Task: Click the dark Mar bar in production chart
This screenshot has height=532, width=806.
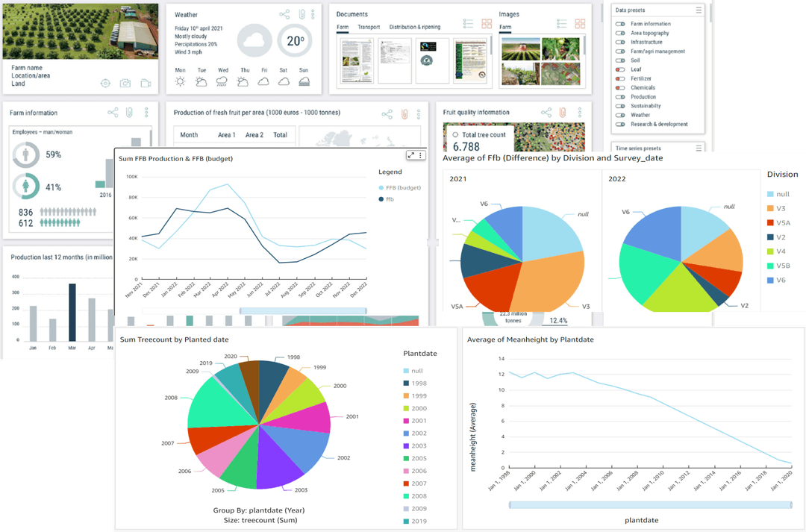Action: click(x=72, y=313)
